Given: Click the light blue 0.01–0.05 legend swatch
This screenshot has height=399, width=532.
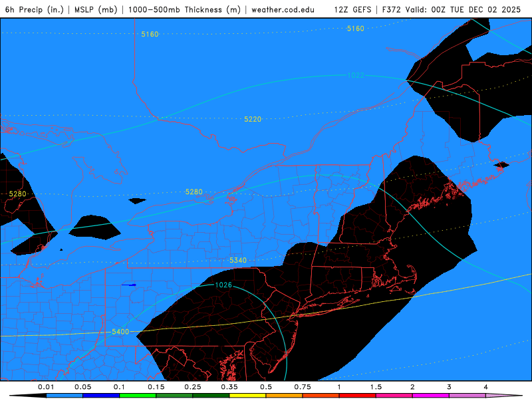Looking at the screenshot, I should point(65,396).
